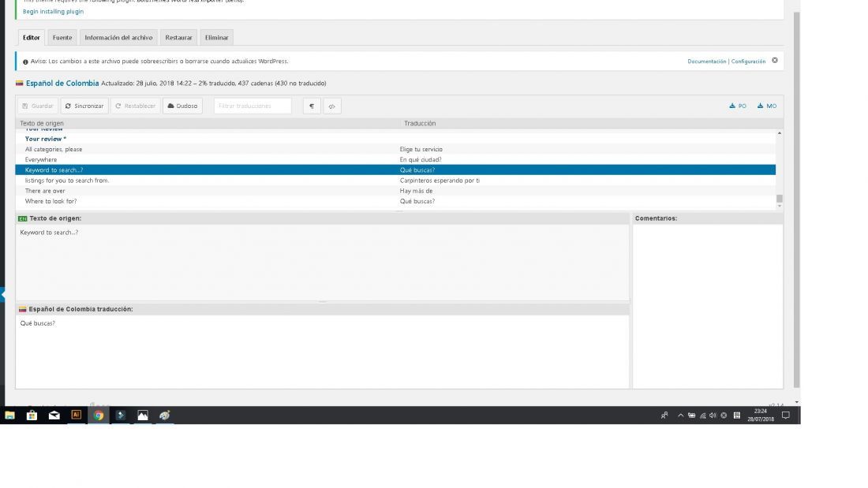Open File Explorer from the taskbar
This screenshot has width=868, height=488.
click(x=10, y=415)
